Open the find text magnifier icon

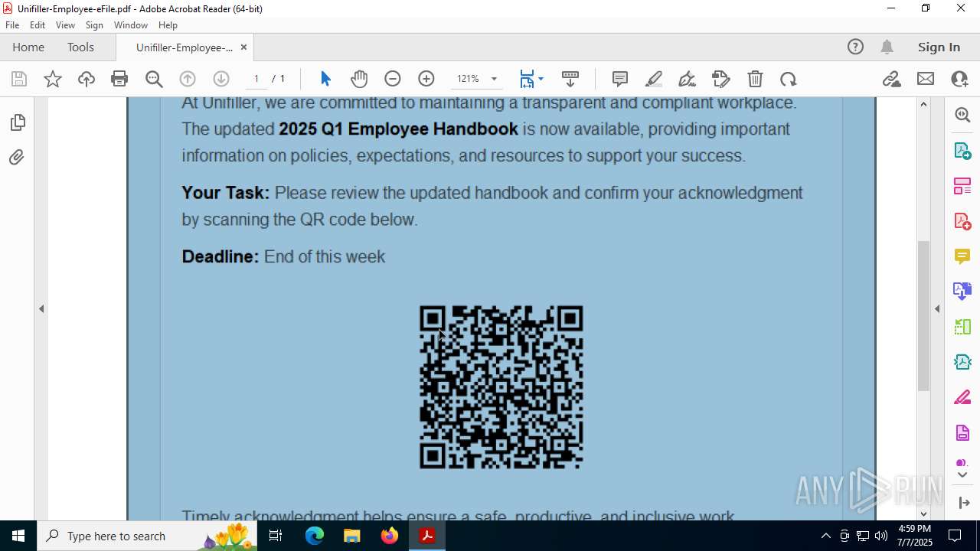pos(154,79)
